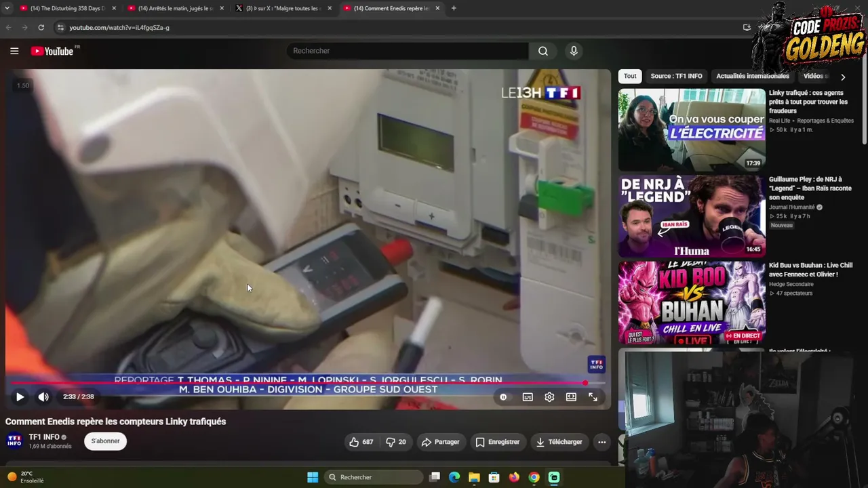Viewport: 868px width, 488px height.
Task: Mute the video volume
Action: pos(43,397)
